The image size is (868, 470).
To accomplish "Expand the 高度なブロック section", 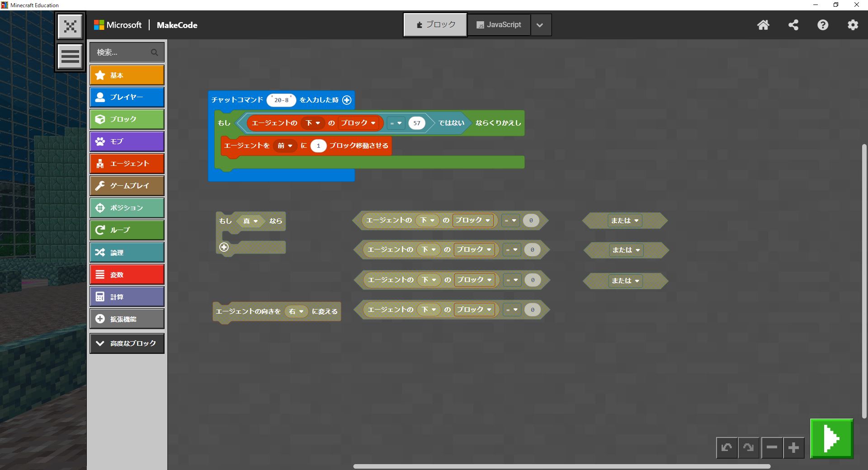I will coord(127,343).
